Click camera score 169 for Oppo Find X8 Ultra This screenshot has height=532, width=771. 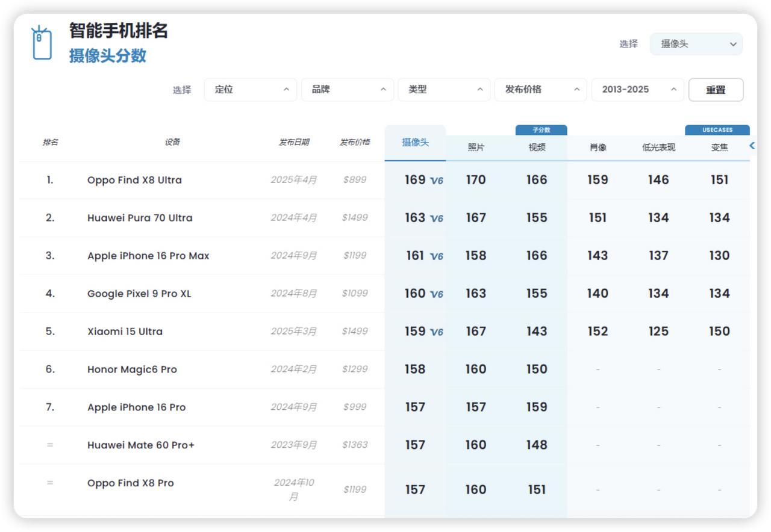coord(415,180)
